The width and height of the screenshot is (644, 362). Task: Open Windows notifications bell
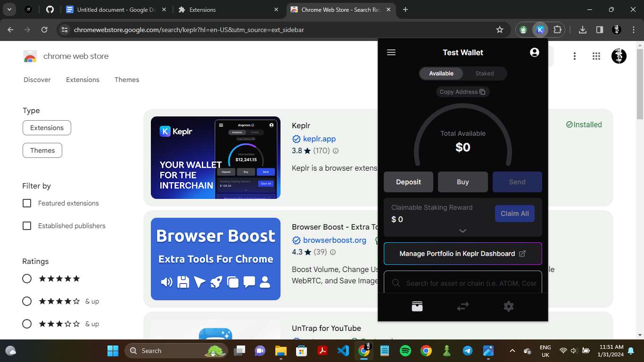click(631, 351)
